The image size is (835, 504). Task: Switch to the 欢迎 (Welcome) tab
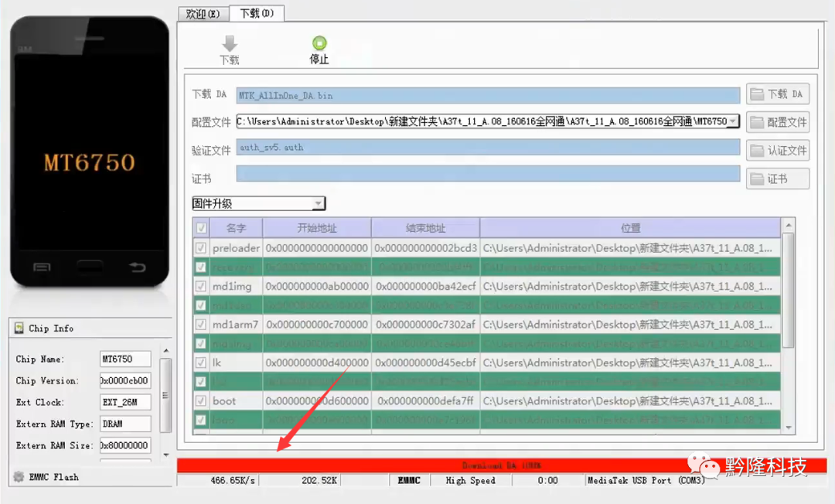point(203,14)
